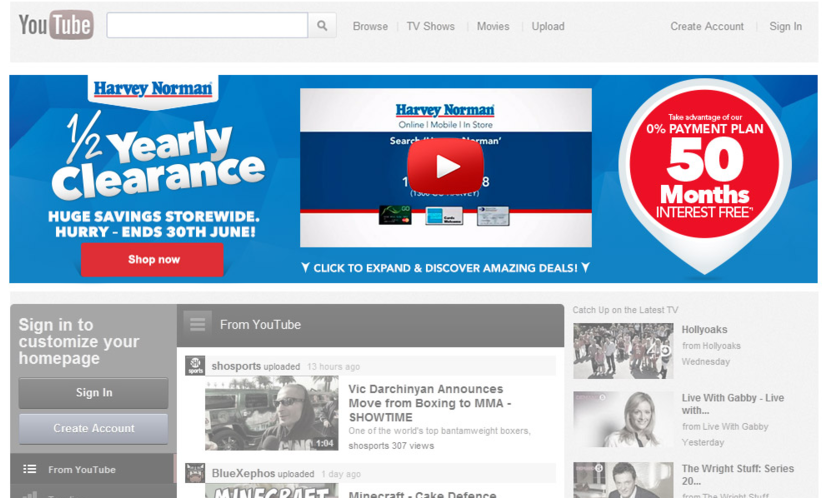
Task: Open the Vic Darchinyan video thumbnail
Action: (272, 414)
